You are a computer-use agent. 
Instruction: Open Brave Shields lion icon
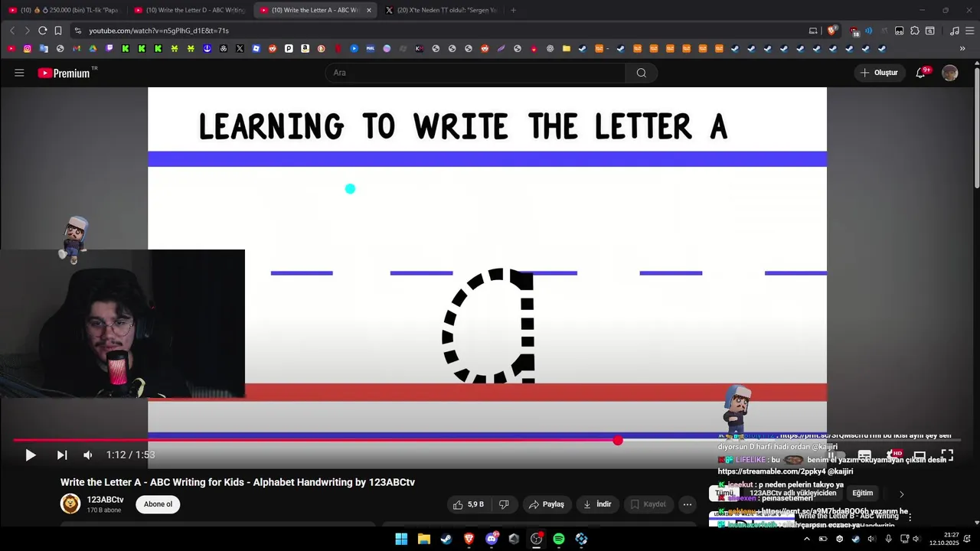point(831,31)
